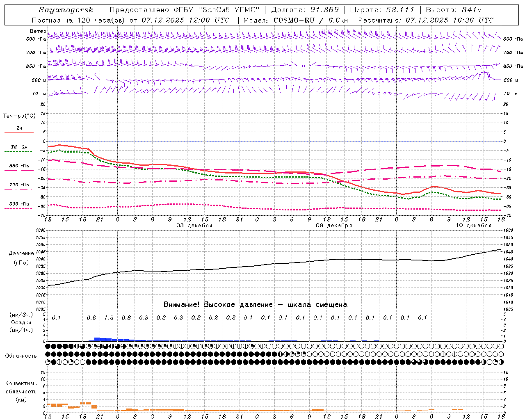Image resolution: width=525 pixels, height=420 pixels.
Task: Click the calm-wind circle at 850 гПа level
Action: tap(304, 66)
